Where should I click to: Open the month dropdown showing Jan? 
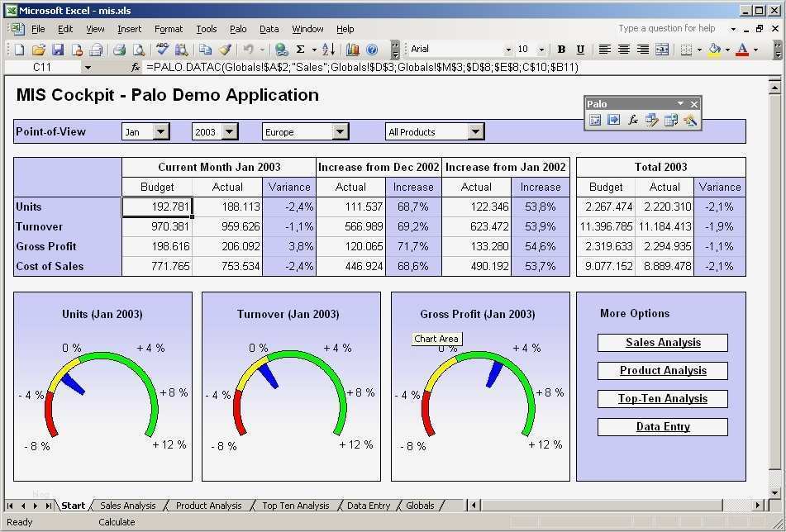tap(162, 131)
